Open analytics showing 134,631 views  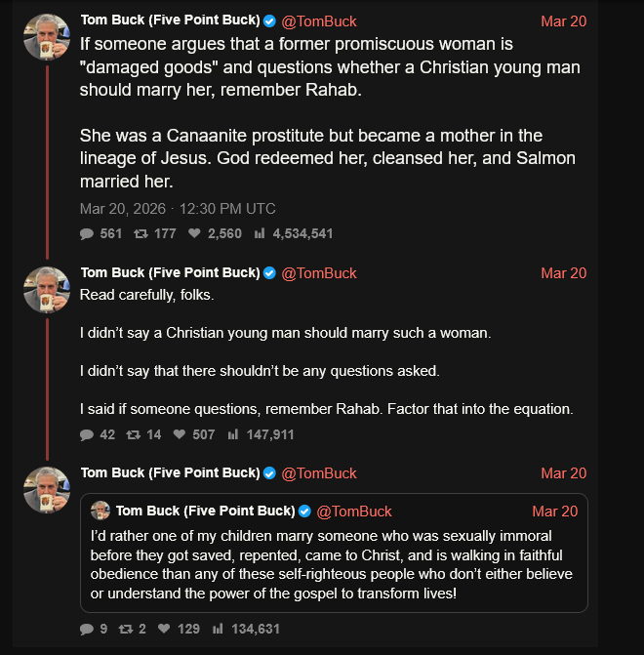(x=219, y=629)
